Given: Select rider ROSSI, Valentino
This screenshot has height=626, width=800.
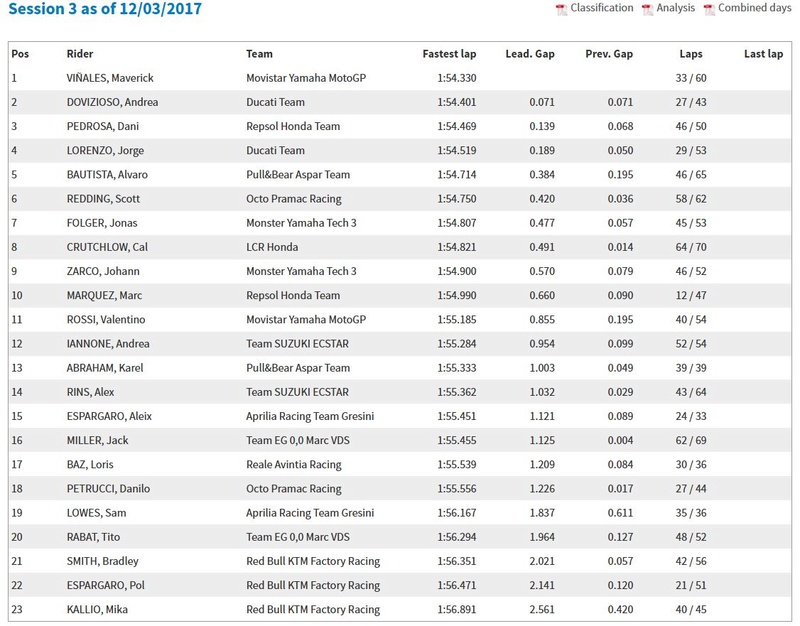Looking at the screenshot, I should pos(106,320).
